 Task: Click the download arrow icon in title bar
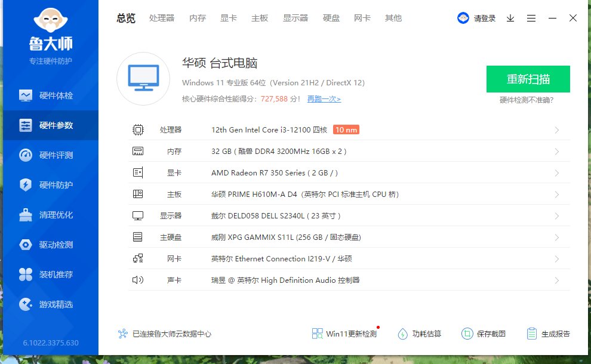(510, 18)
